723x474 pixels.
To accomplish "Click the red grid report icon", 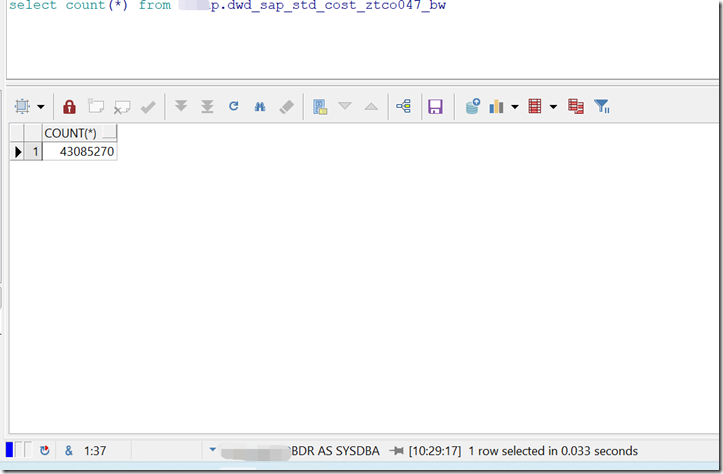I will [535, 107].
